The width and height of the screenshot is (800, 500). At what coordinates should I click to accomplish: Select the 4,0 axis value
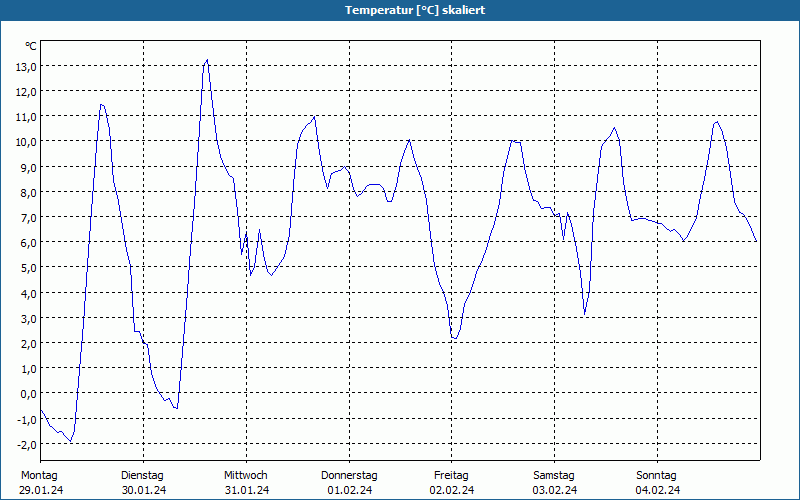(x=28, y=293)
